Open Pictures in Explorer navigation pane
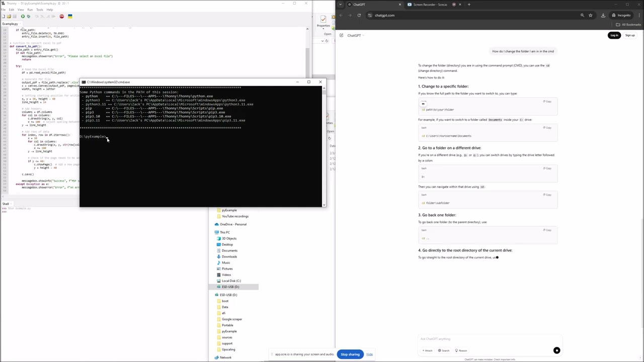This screenshot has width=644, height=362. 225,268
